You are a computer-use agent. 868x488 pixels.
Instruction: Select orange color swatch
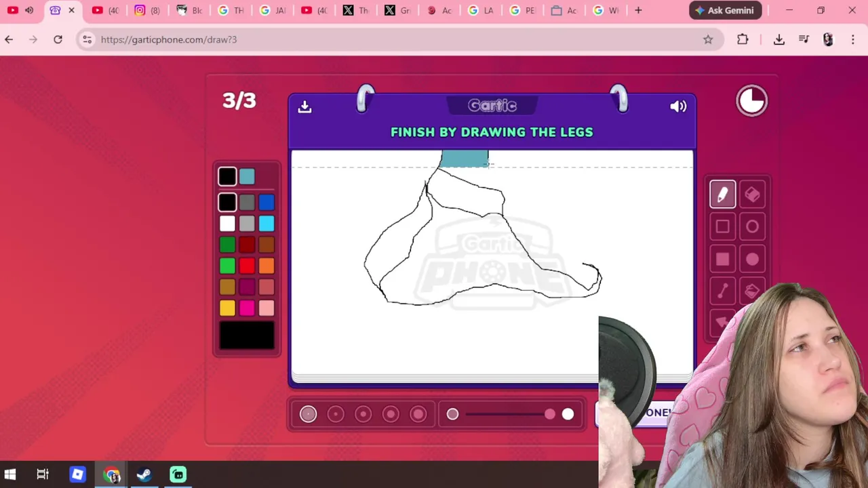(x=267, y=266)
